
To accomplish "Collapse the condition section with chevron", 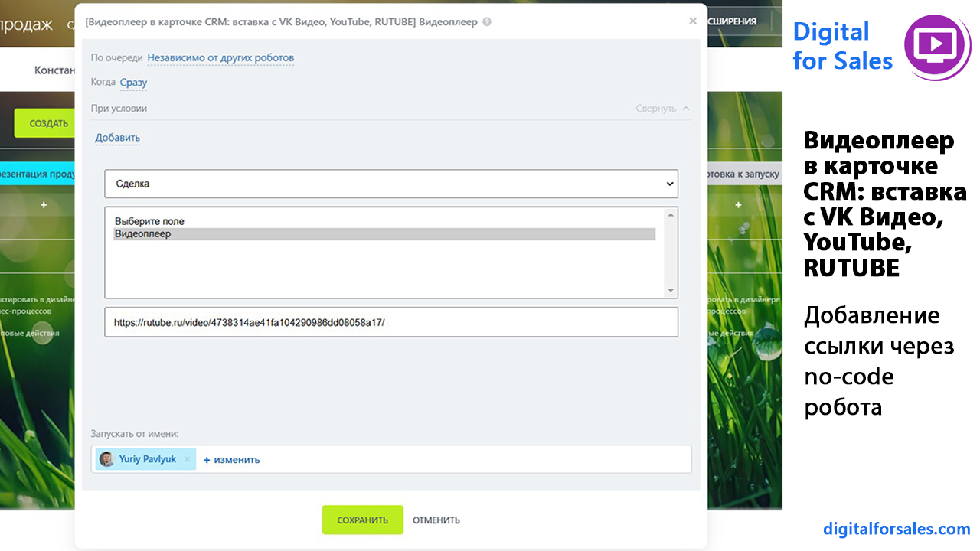I will click(663, 109).
